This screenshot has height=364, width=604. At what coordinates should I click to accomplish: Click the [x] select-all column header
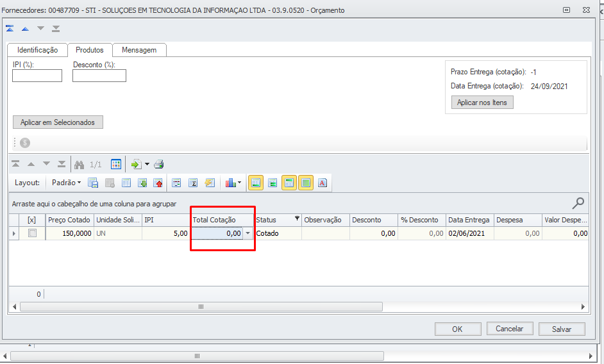(x=32, y=220)
